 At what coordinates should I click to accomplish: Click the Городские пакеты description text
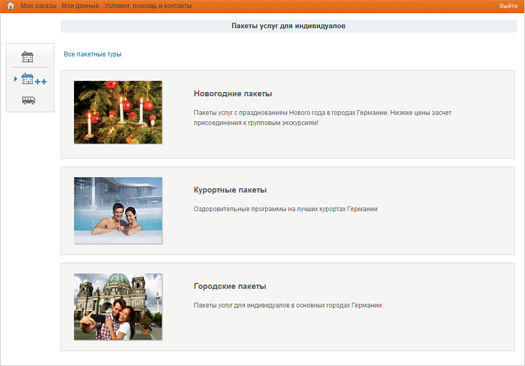coord(288,305)
